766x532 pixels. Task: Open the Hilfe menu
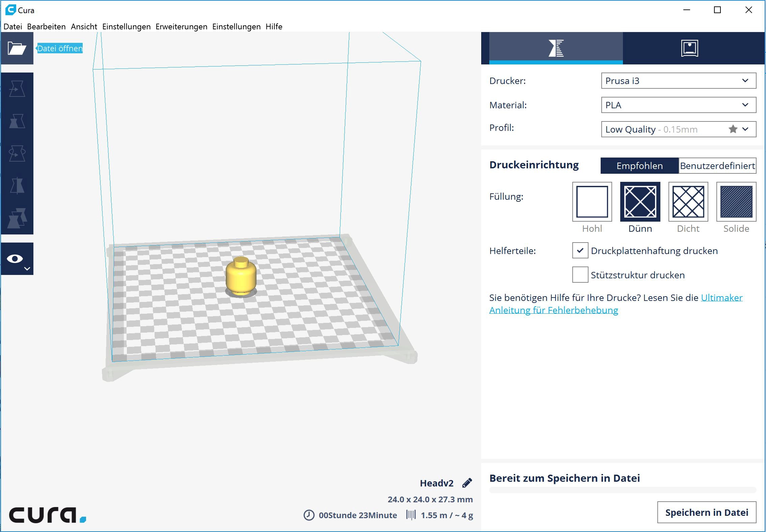[274, 27]
